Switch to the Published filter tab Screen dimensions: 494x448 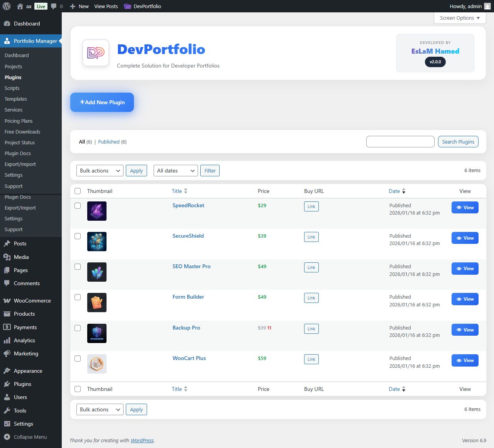pos(109,142)
